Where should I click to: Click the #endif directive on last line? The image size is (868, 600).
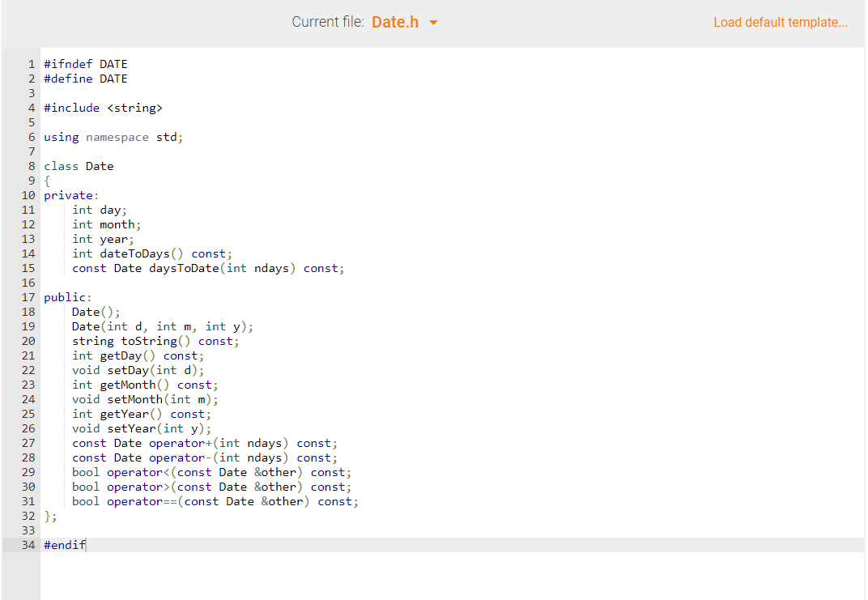coord(64,544)
